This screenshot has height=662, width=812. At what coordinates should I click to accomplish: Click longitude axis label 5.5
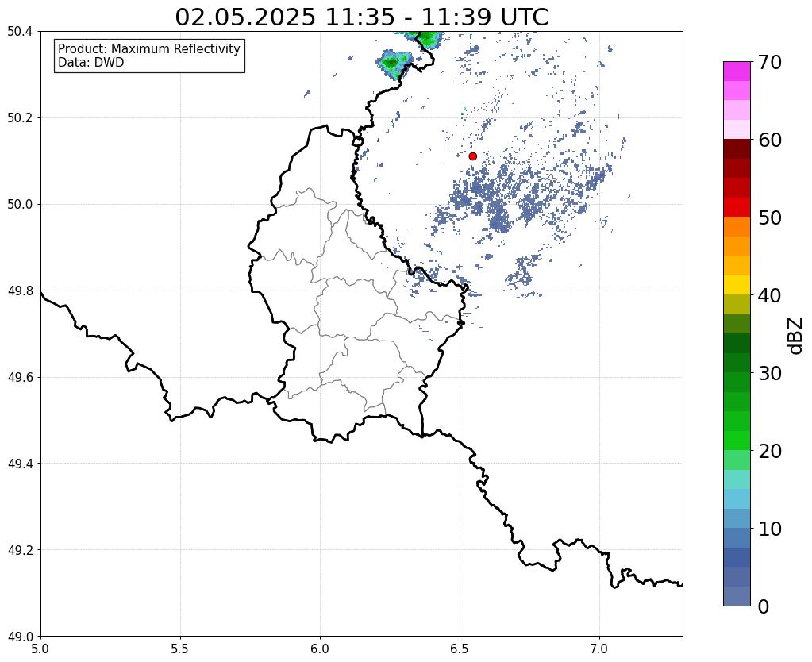[x=180, y=649]
